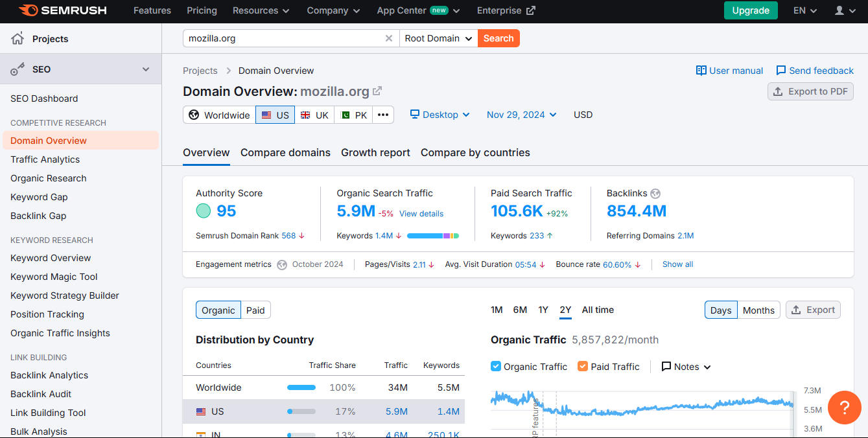This screenshot has height=438, width=868.
Task: Show more countries with ellipsis button
Action: [x=383, y=115]
